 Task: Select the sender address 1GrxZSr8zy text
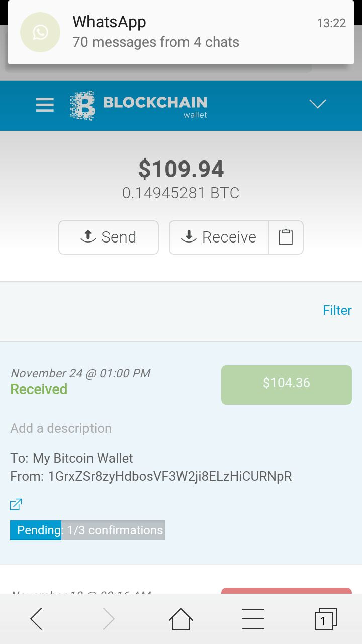point(170,476)
